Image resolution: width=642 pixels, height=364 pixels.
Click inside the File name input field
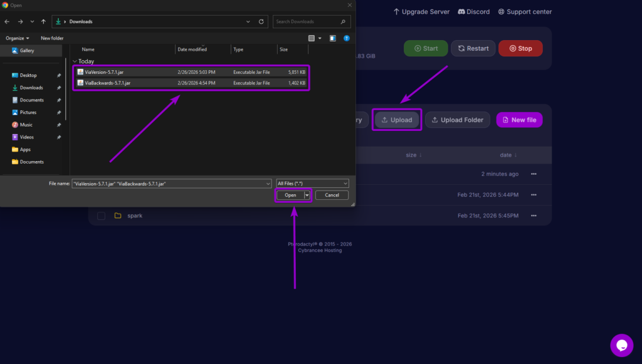point(169,183)
